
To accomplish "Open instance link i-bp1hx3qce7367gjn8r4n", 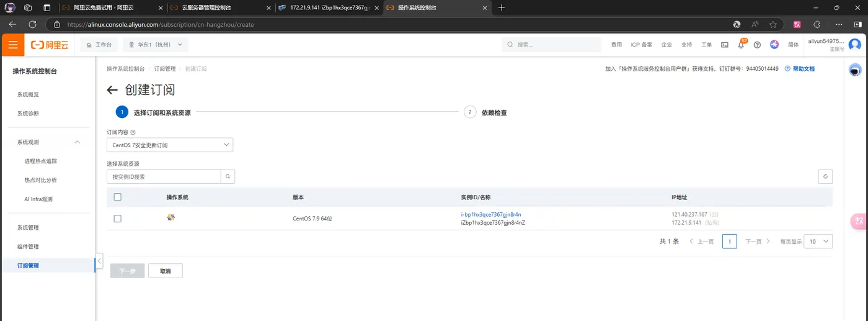I will (491, 214).
